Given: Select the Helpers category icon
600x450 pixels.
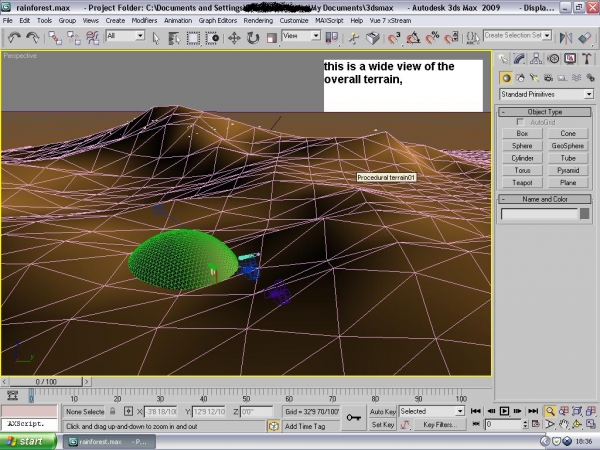Looking at the screenshot, I should click(562, 78).
